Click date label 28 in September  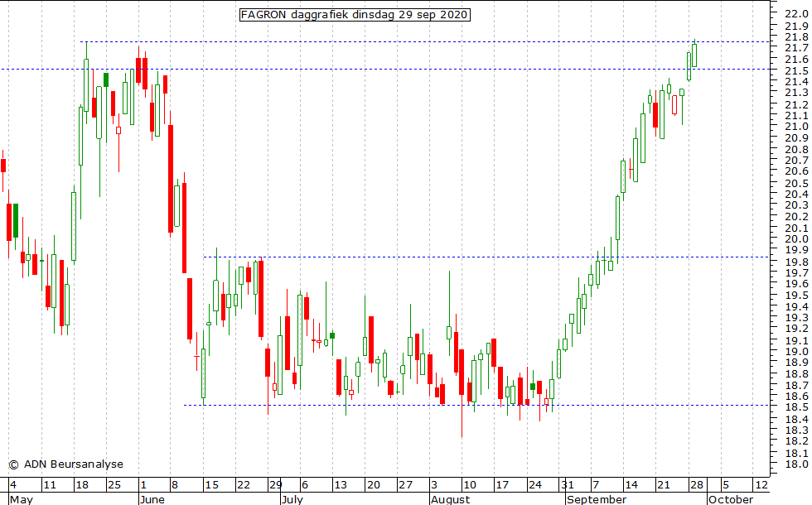click(697, 485)
